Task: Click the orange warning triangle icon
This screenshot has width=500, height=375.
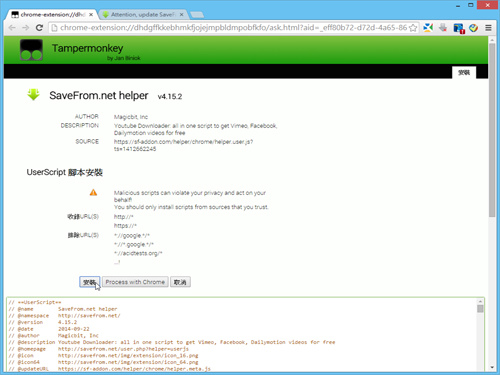Action: click(93, 192)
